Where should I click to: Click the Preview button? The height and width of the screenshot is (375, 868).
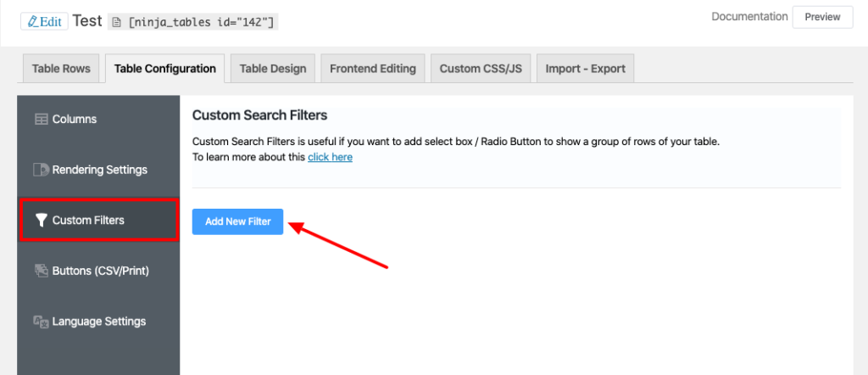click(822, 17)
